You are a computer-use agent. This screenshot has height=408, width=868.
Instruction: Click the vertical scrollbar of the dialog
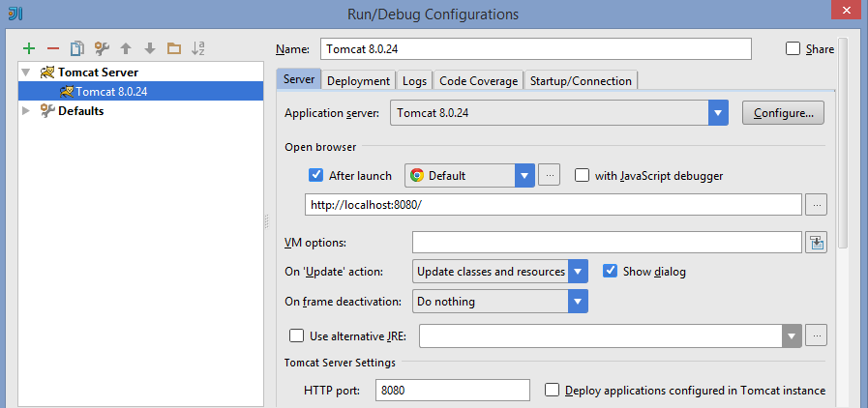(843, 143)
